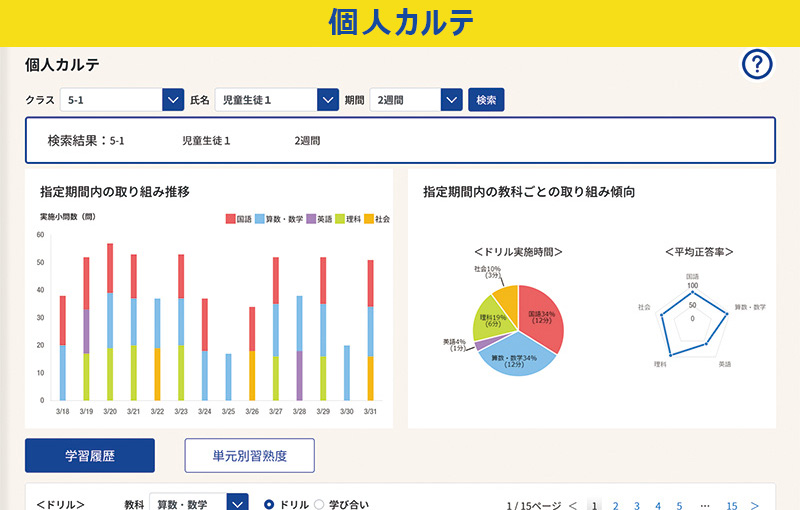This screenshot has height=510, width=800.
Task: Switch to the 学習履歴 tab
Action: (x=90, y=455)
